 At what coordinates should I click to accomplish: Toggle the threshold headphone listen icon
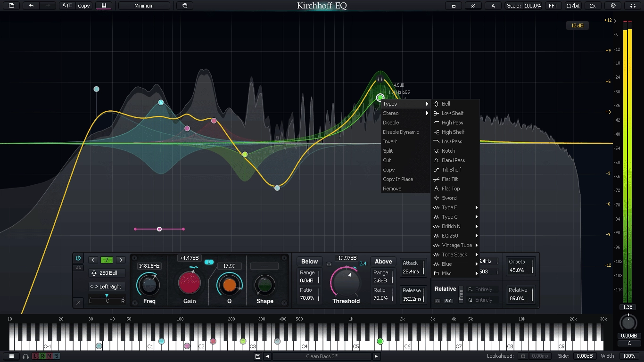[x=329, y=264]
